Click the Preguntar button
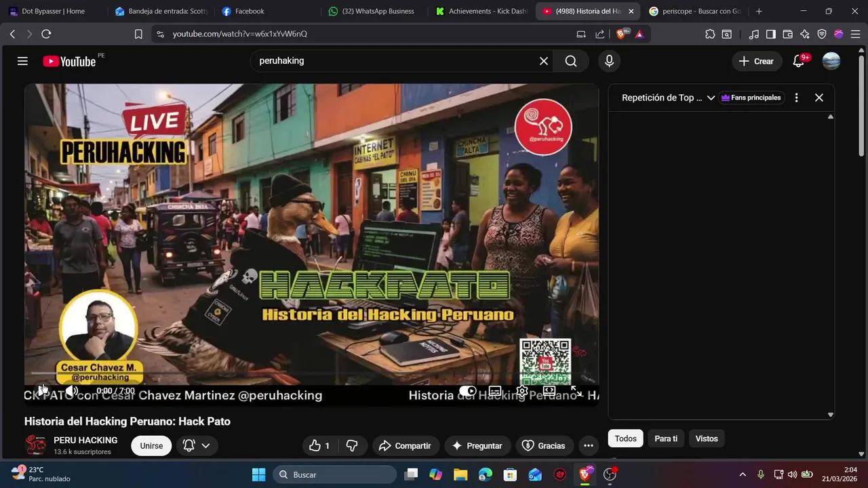868x488 pixels. [477, 446]
